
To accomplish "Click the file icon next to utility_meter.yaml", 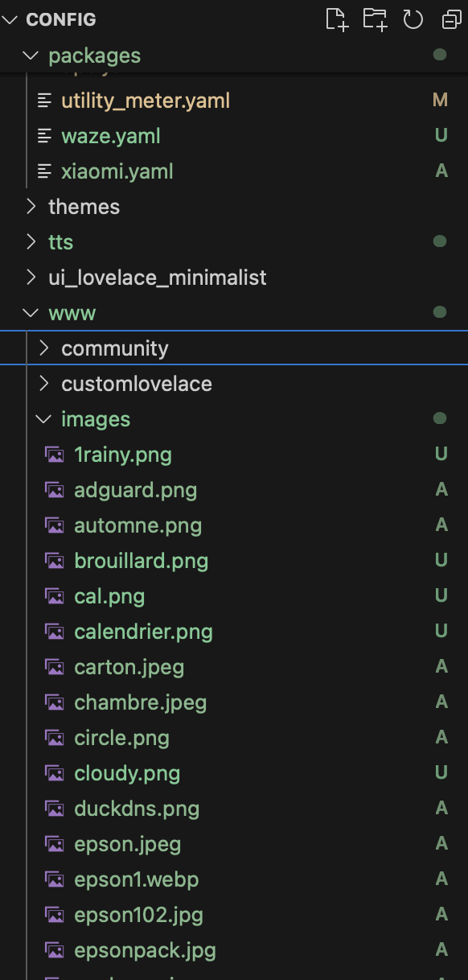I will click(44, 101).
